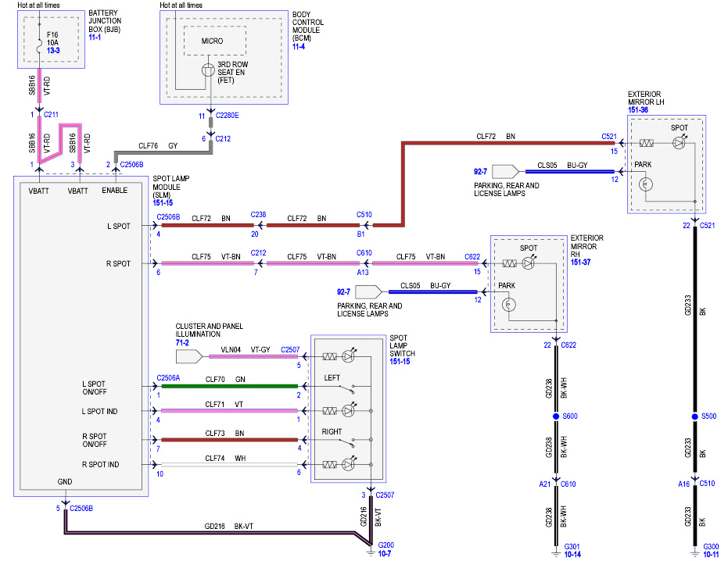728x561 pixels.
Task: Expand the CLUSTER AND PANEL ILLUMINATION arrow
Action: click(191, 356)
